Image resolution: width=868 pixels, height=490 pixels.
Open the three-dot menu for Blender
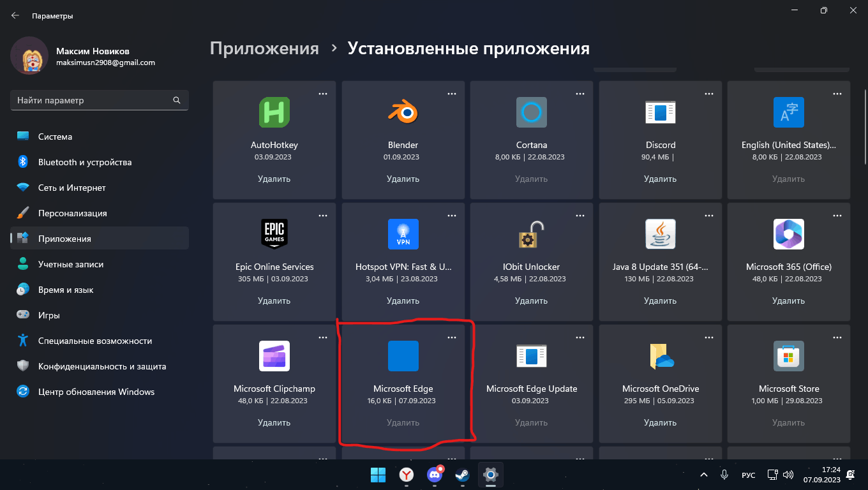[452, 93]
